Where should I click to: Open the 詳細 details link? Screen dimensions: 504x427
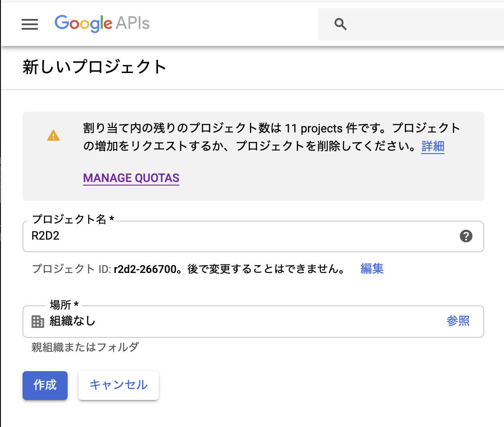tap(433, 146)
